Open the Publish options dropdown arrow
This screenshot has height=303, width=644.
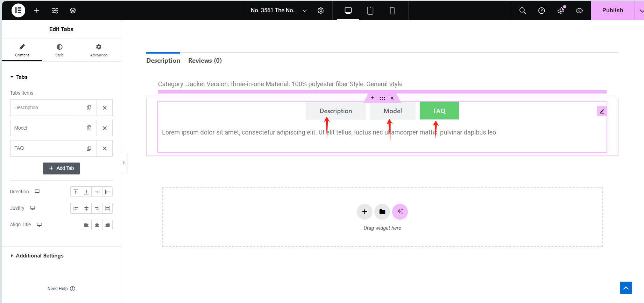click(640, 11)
